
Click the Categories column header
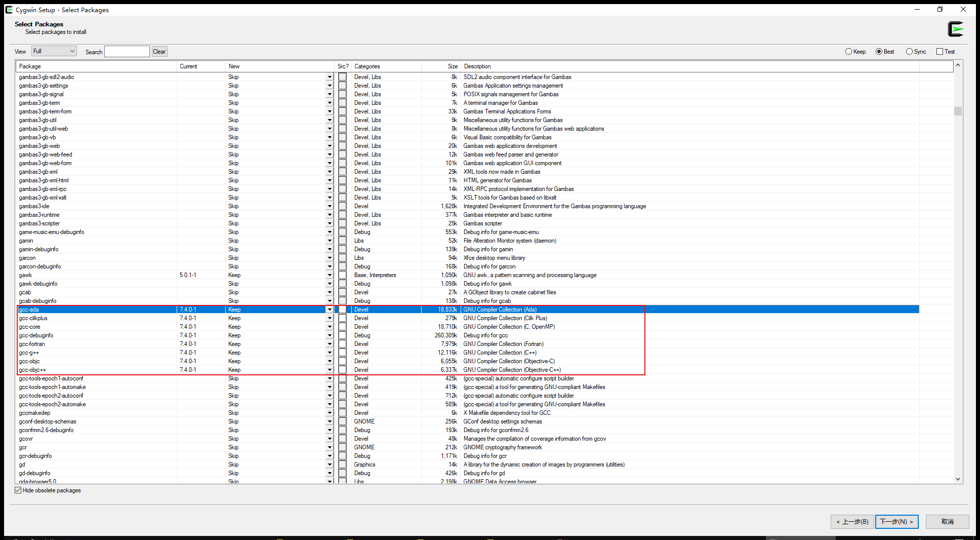click(386, 66)
